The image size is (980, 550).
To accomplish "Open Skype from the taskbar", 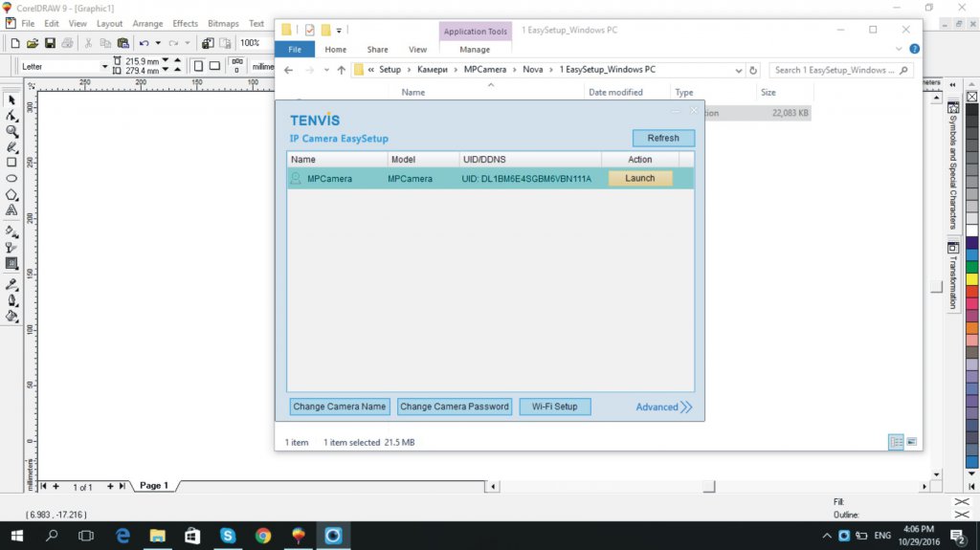I will pyautogui.click(x=228, y=536).
